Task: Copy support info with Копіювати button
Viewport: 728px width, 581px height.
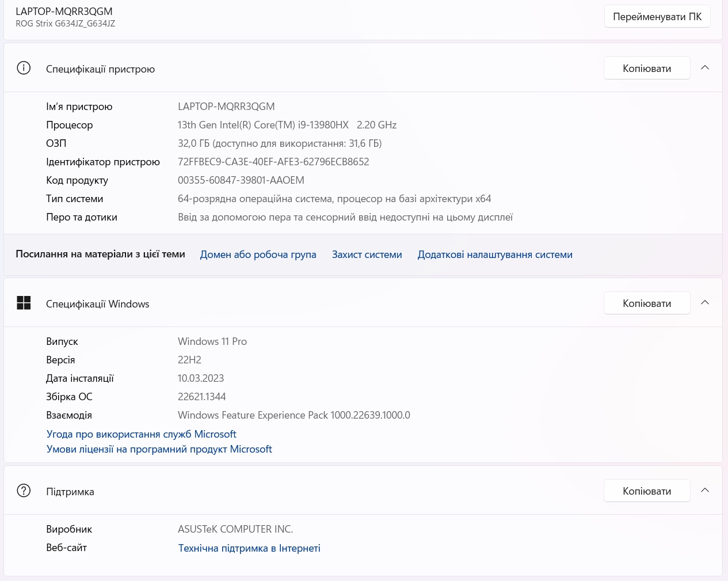Action: click(646, 491)
